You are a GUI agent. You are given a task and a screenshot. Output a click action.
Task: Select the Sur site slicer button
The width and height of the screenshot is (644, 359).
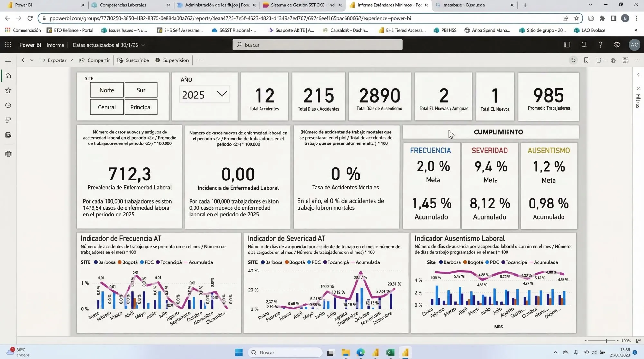click(x=141, y=90)
